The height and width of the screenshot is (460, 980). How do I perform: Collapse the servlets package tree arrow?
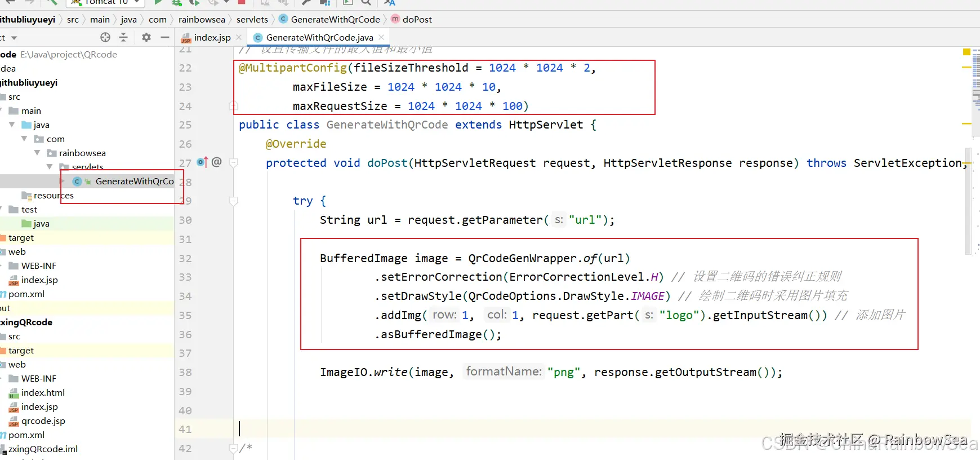click(50, 167)
